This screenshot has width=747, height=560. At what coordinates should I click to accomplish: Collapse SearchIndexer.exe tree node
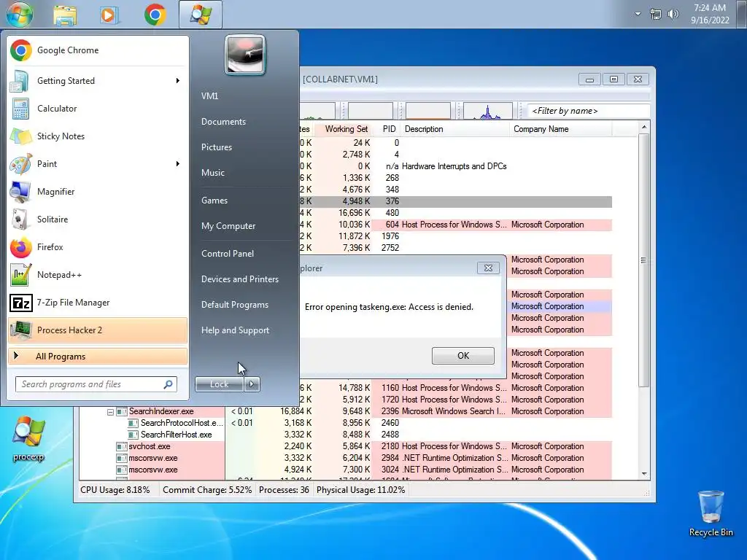pyautogui.click(x=111, y=412)
